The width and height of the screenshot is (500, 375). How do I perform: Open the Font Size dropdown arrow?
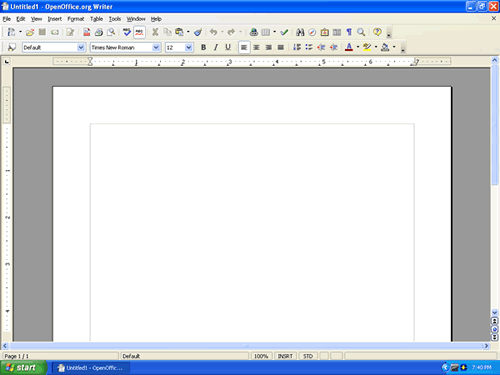coord(188,47)
